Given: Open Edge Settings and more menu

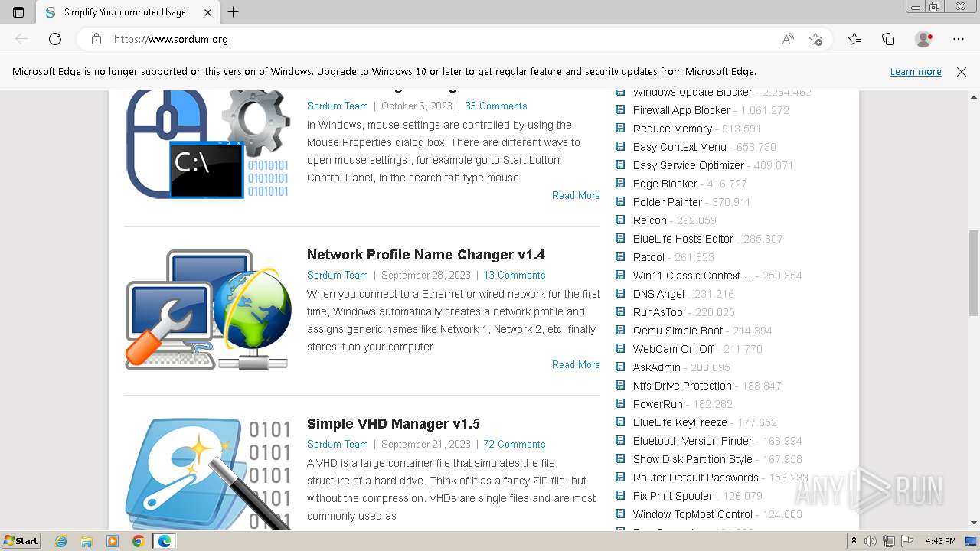Looking at the screenshot, I should point(959,39).
